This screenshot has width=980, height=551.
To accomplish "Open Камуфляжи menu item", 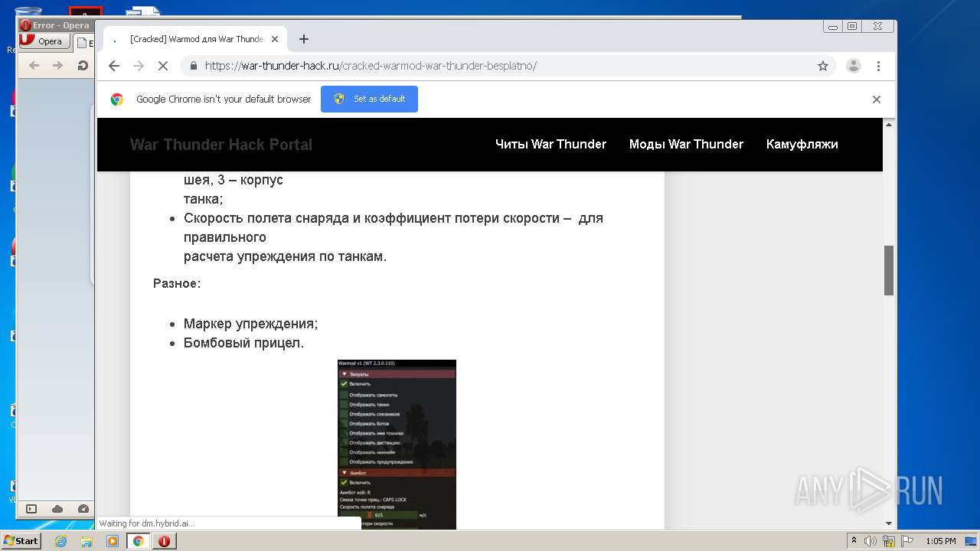I will click(802, 144).
